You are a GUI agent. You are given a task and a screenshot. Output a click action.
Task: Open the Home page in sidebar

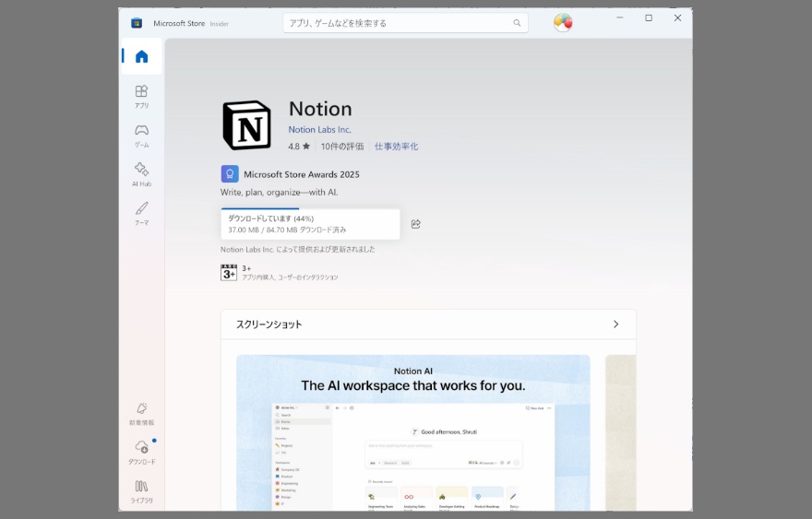(x=141, y=56)
